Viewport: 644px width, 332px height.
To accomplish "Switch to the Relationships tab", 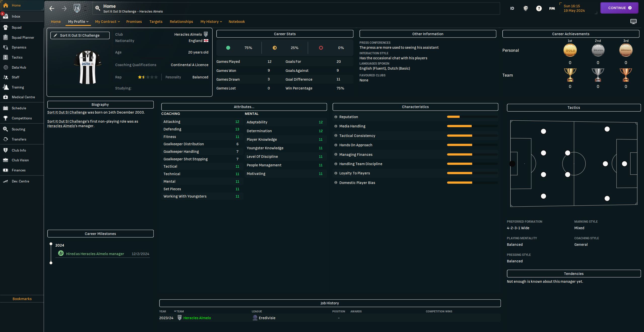I will (x=181, y=22).
